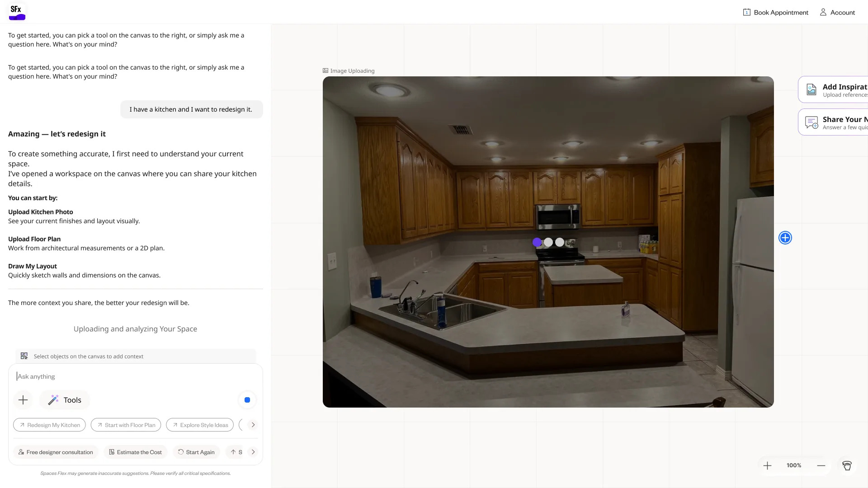The width and height of the screenshot is (868, 488).
Task: Stop the response with the blue square
Action: tap(247, 400)
